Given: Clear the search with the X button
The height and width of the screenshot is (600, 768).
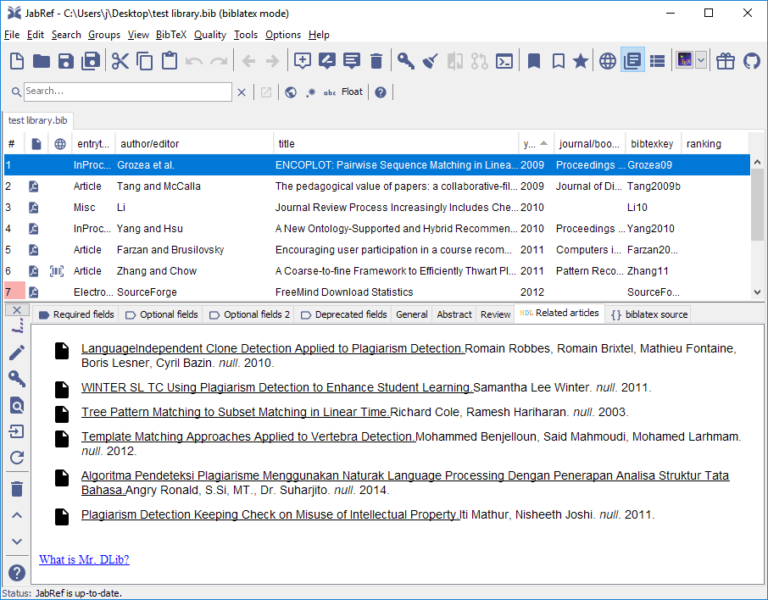Looking at the screenshot, I should pyautogui.click(x=241, y=92).
